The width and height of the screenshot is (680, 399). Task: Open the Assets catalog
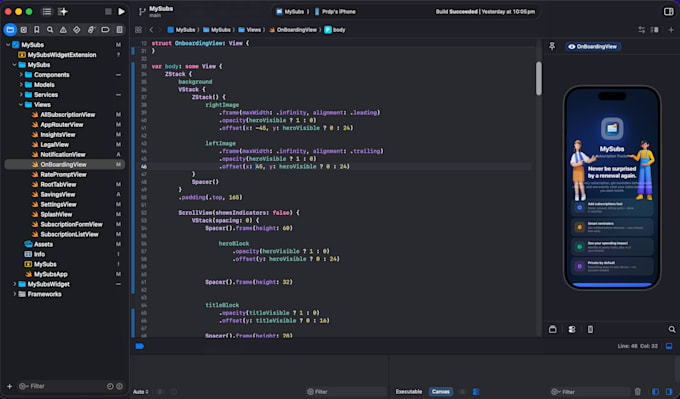(43, 244)
